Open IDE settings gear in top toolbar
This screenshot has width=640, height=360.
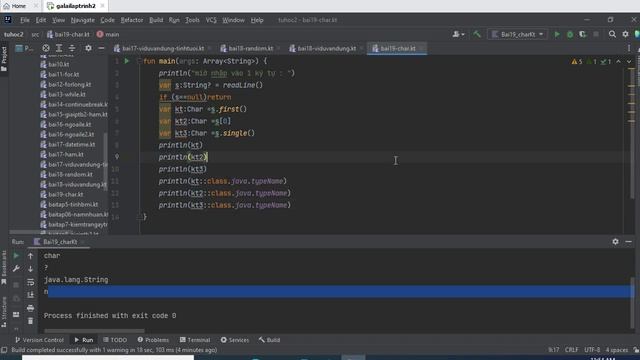click(x=625, y=34)
